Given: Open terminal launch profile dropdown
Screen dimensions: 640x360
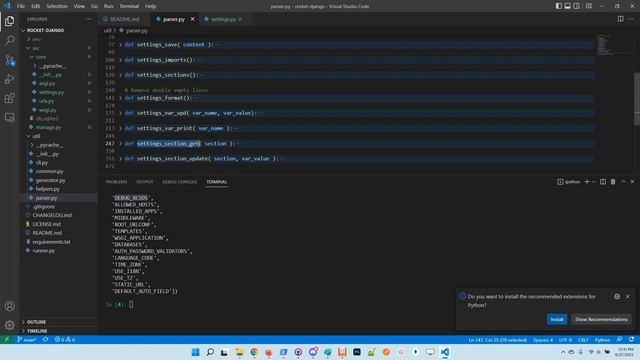Looking at the screenshot, I should click(593, 182).
